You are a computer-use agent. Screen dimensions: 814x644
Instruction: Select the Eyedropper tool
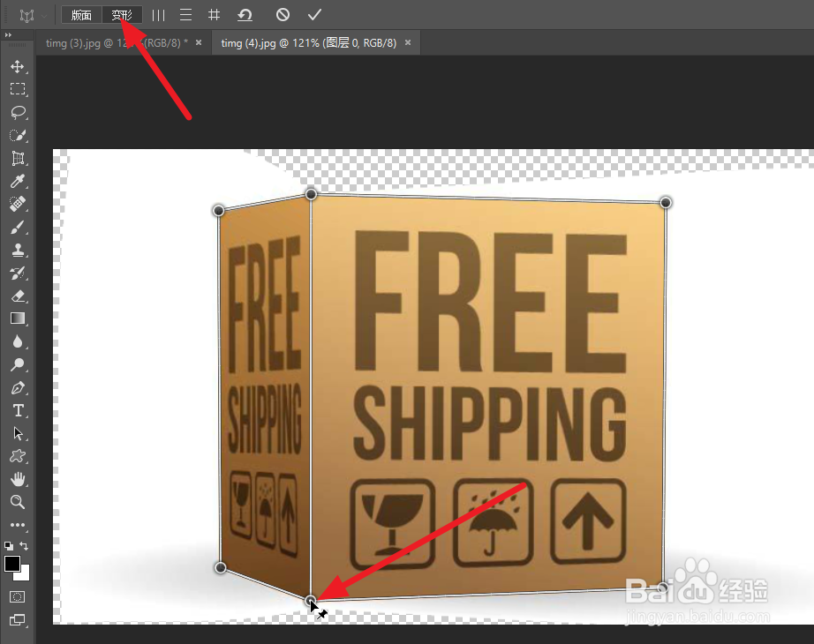pos(18,181)
